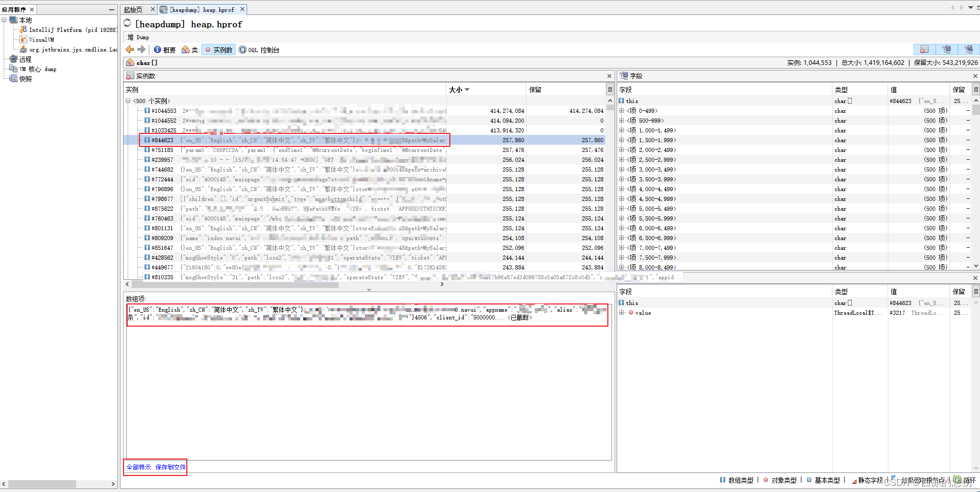The width and height of the screenshot is (980, 492).
Task: Open the 概要 (Overview) view
Action: [164, 49]
